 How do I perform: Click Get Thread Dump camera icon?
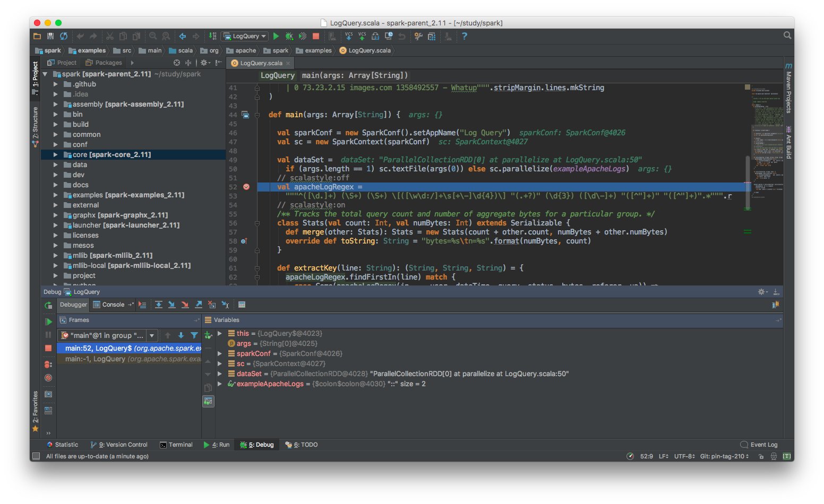(48, 394)
